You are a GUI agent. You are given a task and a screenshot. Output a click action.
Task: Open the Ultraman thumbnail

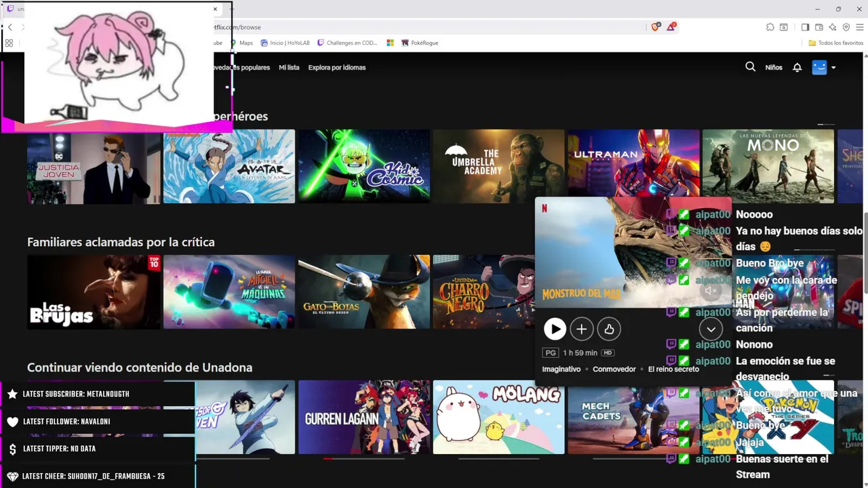(x=634, y=163)
